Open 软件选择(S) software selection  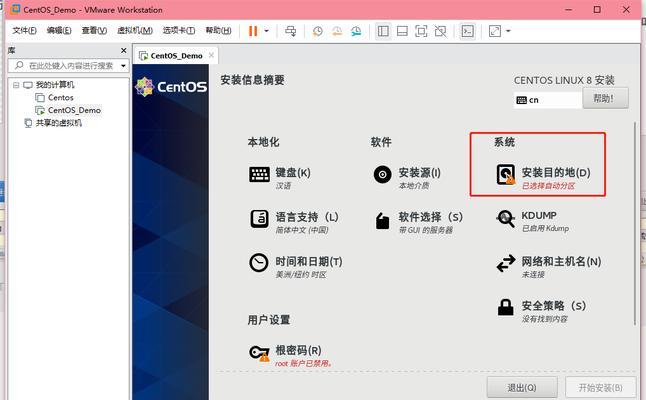click(419, 222)
